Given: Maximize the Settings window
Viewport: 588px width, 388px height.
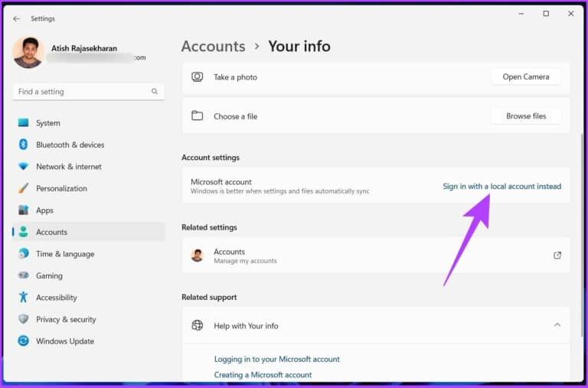Looking at the screenshot, I should click(546, 14).
